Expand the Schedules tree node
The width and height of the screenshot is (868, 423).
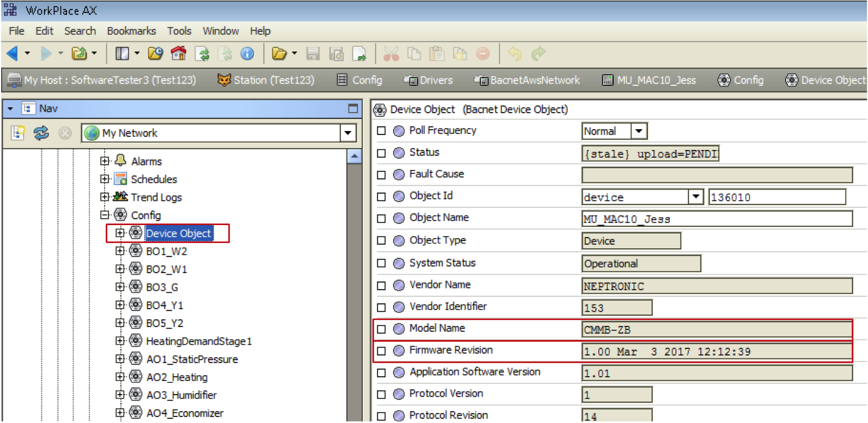105,179
